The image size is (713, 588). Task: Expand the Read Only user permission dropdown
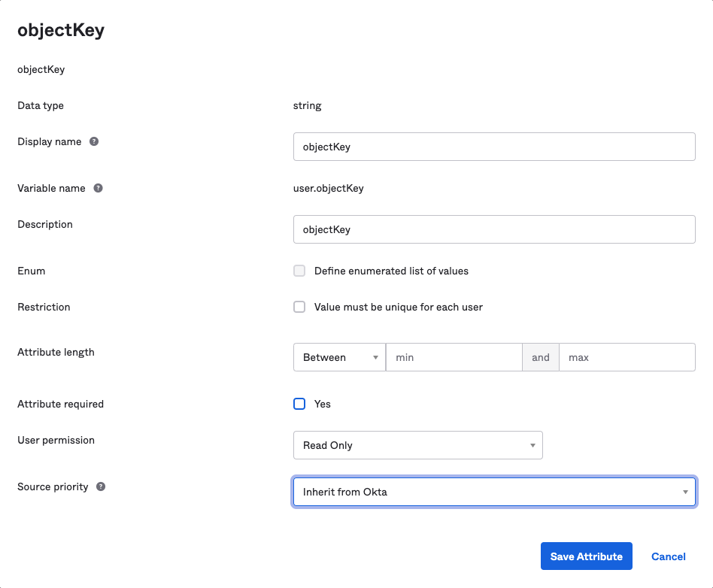pos(417,445)
